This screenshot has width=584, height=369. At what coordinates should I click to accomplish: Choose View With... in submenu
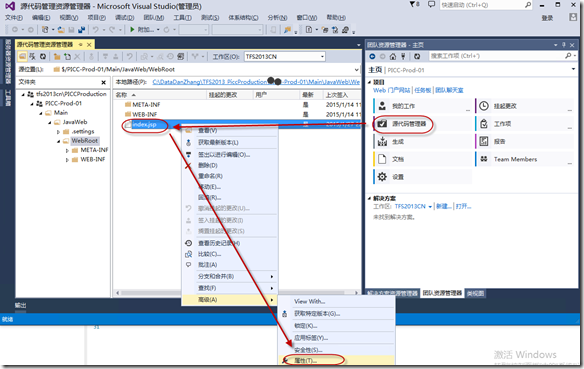tap(336, 301)
